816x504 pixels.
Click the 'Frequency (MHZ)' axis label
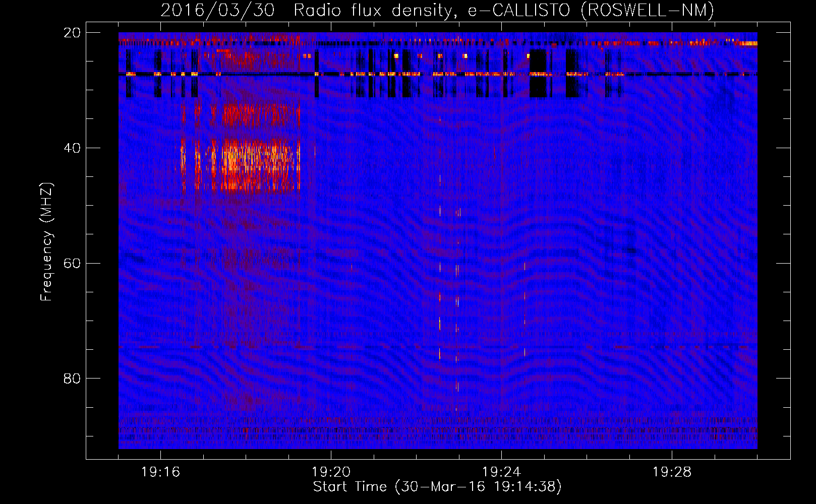[46, 242]
